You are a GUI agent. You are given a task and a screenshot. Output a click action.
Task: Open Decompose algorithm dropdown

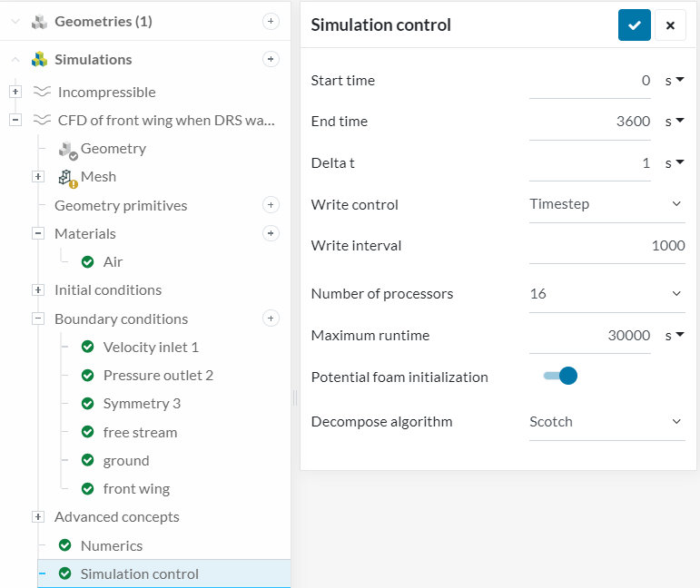[x=606, y=421]
